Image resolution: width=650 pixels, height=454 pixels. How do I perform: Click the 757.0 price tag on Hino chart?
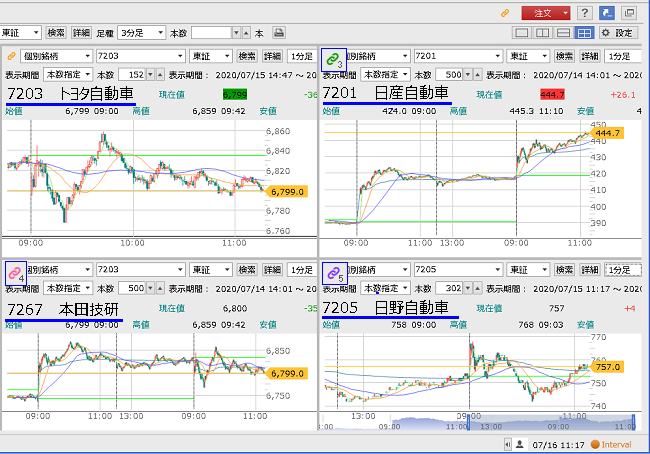pyautogui.click(x=606, y=367)
